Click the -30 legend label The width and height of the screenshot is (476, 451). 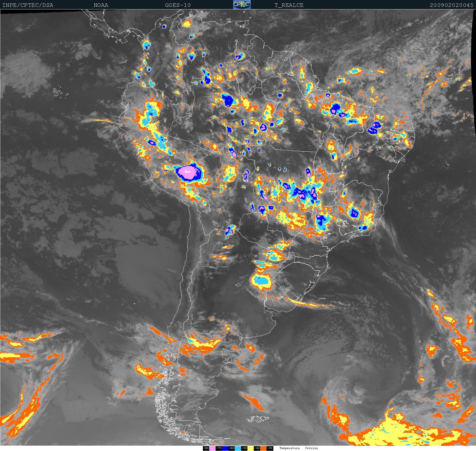click(270, 448)
